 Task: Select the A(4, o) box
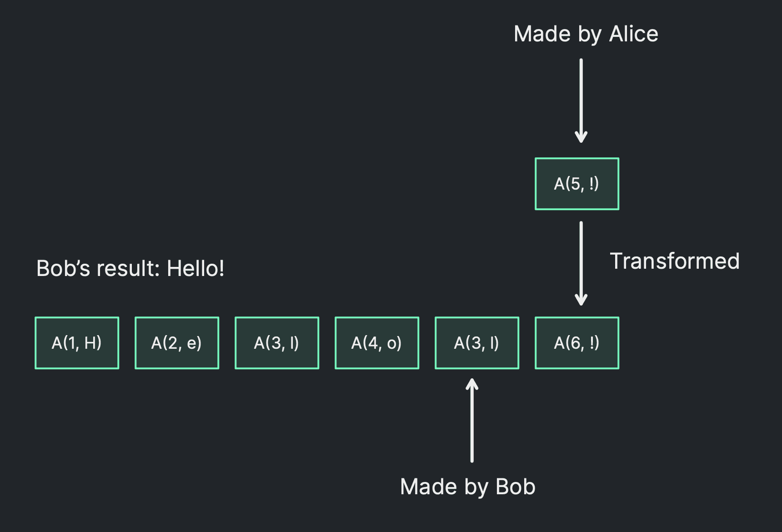click(x=377, y=343)
